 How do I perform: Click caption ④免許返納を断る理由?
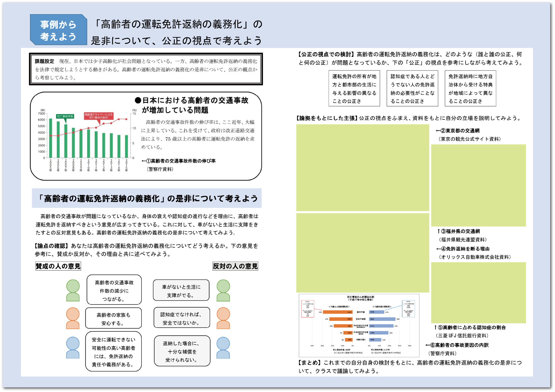[463, 249]
